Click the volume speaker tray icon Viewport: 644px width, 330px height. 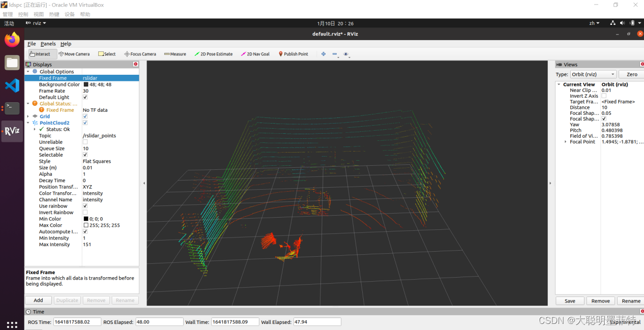tap(623, 23)
